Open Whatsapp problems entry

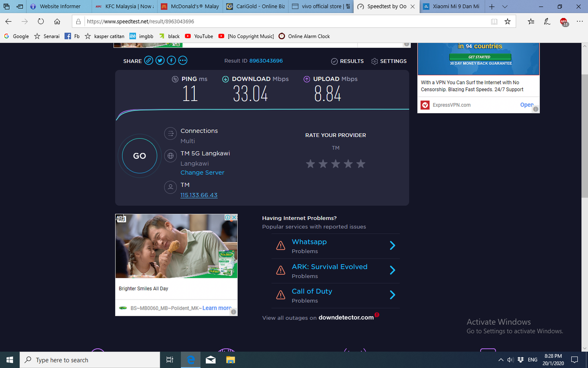pyautogui.click(x=309, y=242)
